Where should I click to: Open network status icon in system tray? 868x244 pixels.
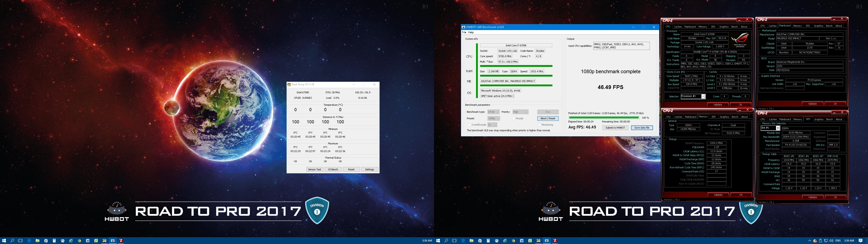[826, 241]
